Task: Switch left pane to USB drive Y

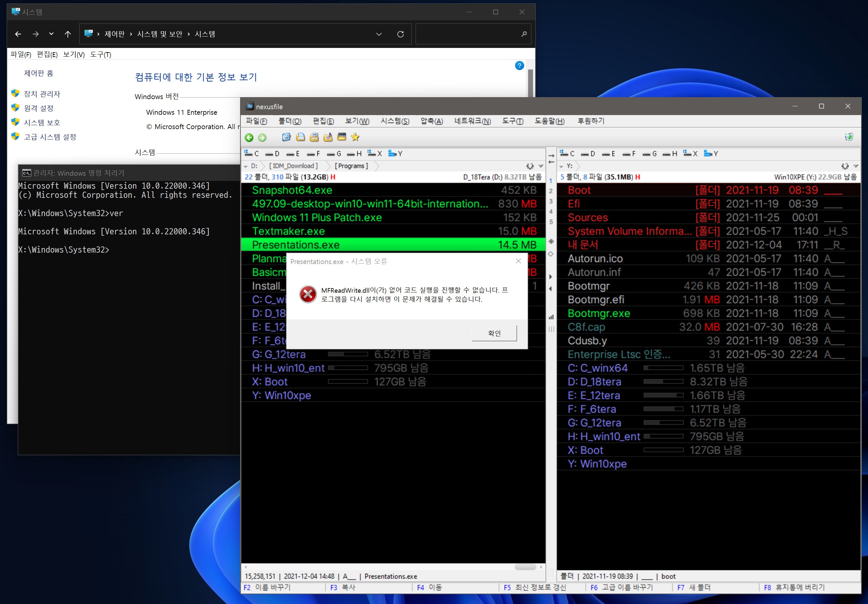Action: coord(395,154)
